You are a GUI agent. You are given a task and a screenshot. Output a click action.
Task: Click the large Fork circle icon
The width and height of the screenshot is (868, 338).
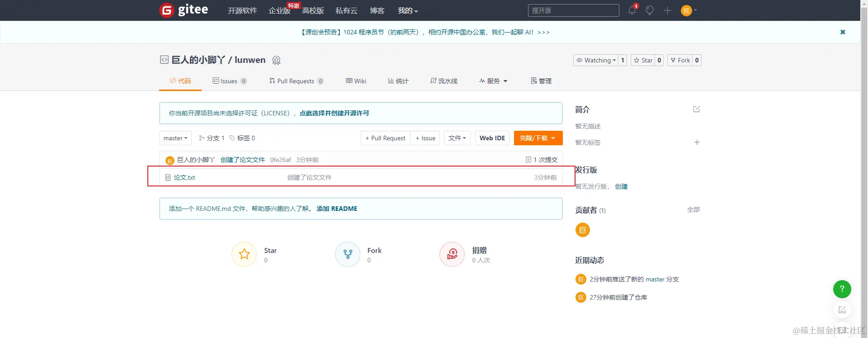[348, 254]
